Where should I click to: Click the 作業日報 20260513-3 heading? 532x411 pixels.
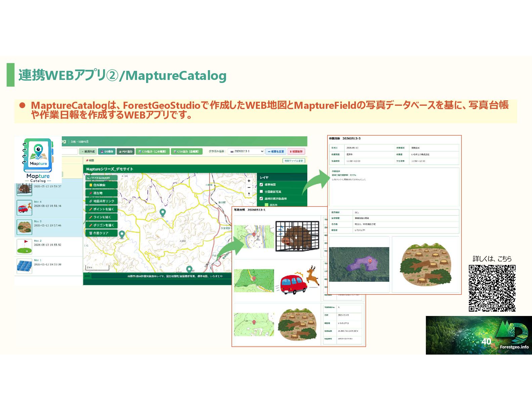pyautogui.click(x=345, y=138)
